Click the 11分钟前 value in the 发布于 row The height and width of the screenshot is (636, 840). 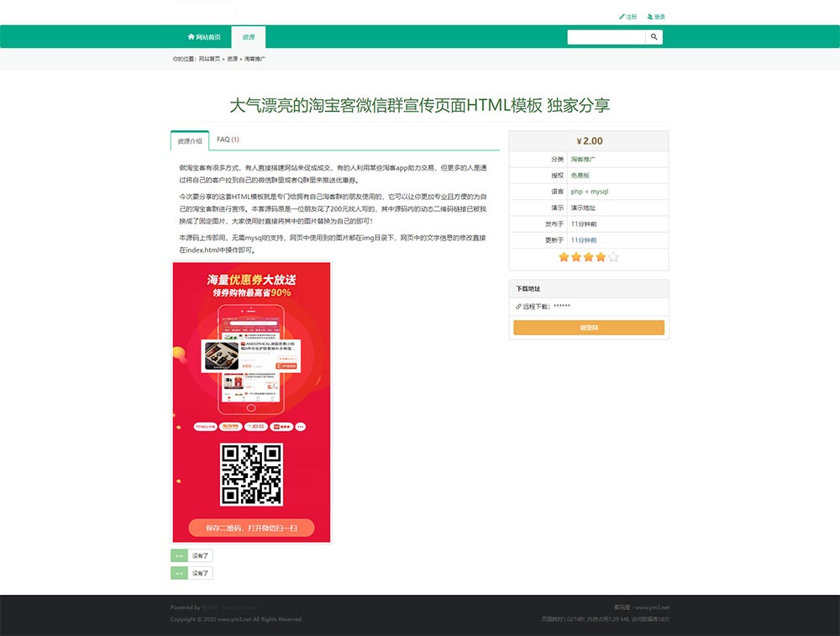coord(584,224)
